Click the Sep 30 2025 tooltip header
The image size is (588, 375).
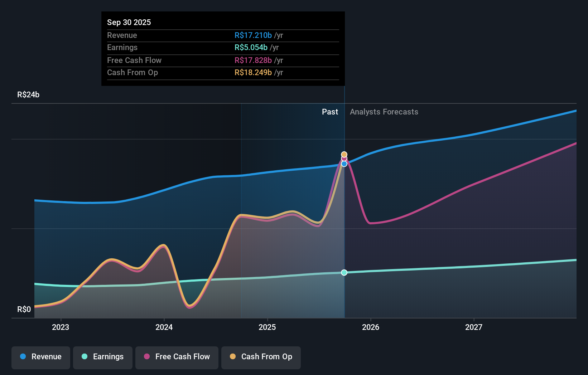point(129,22)
